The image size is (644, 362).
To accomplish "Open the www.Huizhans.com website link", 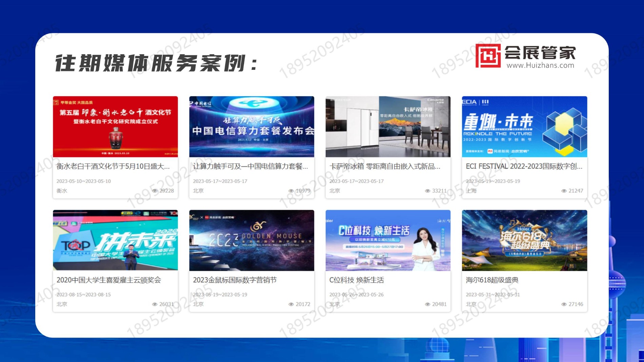I will click(540, 65).
